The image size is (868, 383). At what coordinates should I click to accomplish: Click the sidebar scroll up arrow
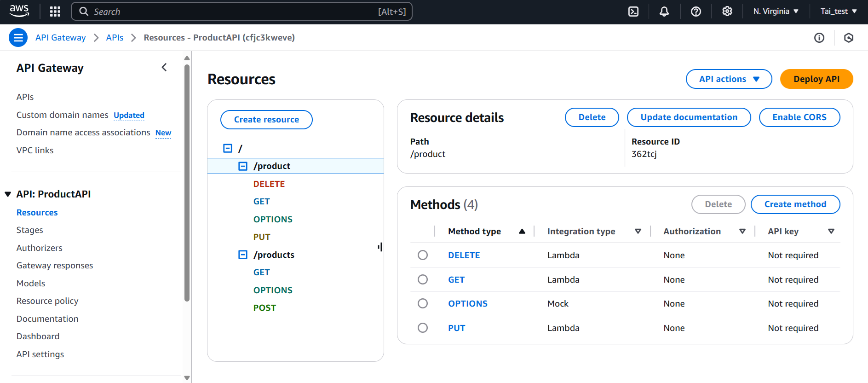pos(187,58)
